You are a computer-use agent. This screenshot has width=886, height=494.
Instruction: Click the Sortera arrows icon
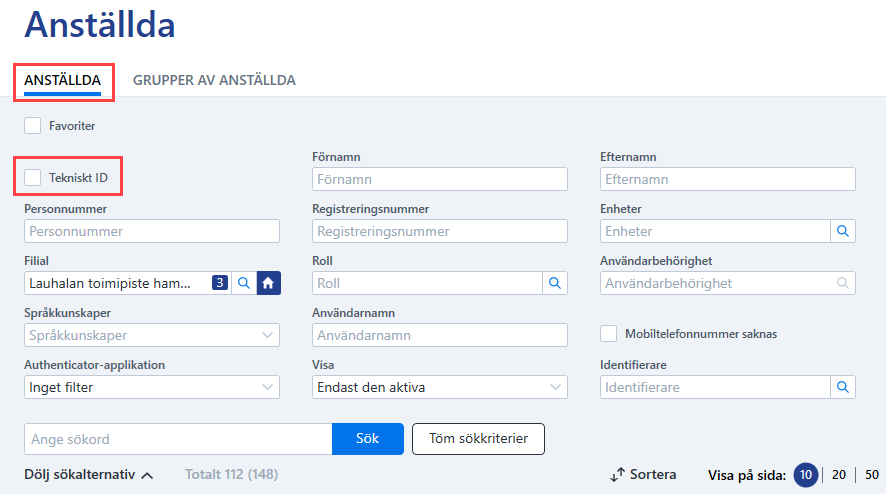[618, 475]
